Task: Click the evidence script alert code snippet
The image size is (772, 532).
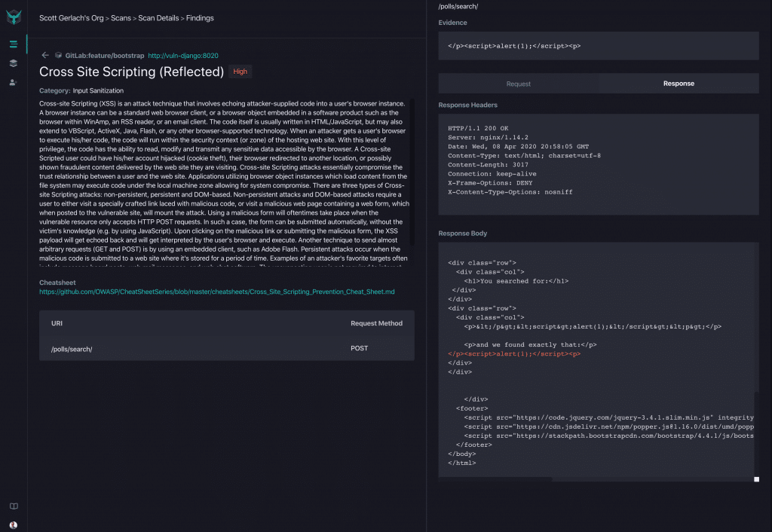Action: pyautogui.click(x=514, y=46)
